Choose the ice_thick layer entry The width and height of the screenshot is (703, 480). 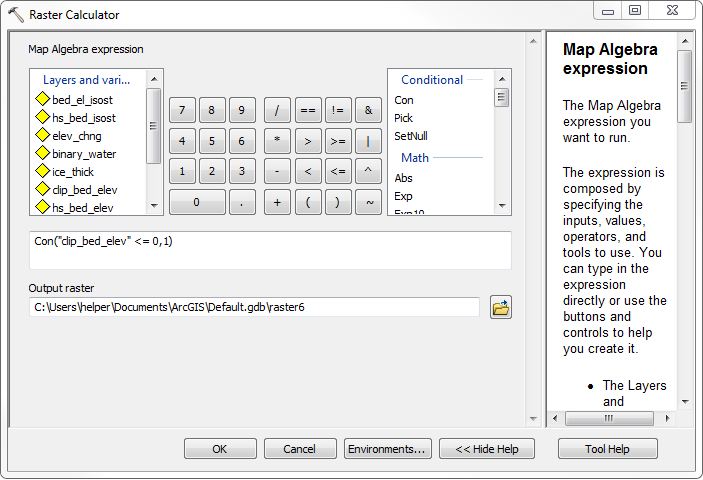[73, 172]
